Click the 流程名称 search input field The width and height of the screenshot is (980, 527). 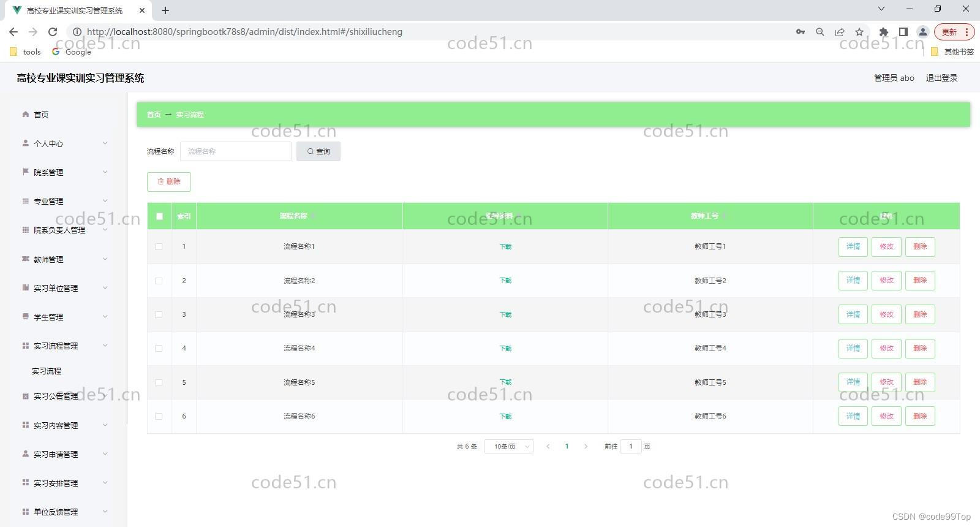236,151
